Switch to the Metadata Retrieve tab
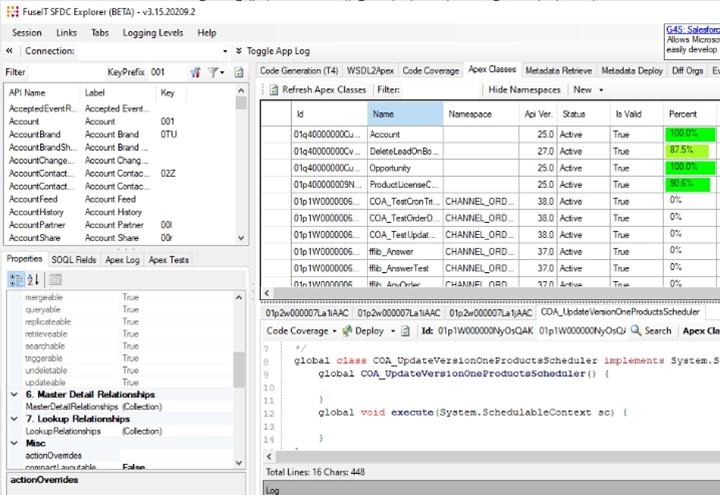Screen dimensions: 720x495 pyautogui.click(x=558, y=71)
